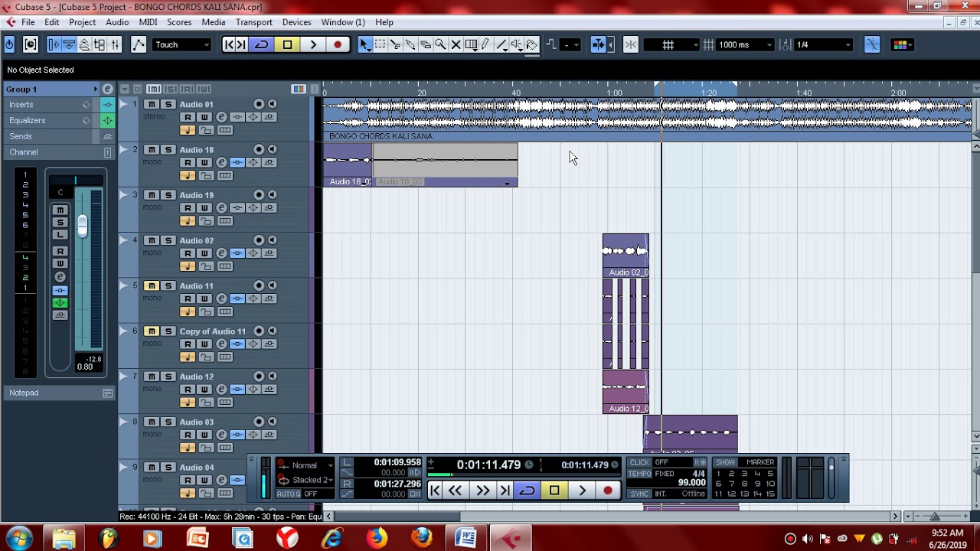The image size is (980, 551).
Task: Click Rewind on the transport panel
Action: [455, 491]
